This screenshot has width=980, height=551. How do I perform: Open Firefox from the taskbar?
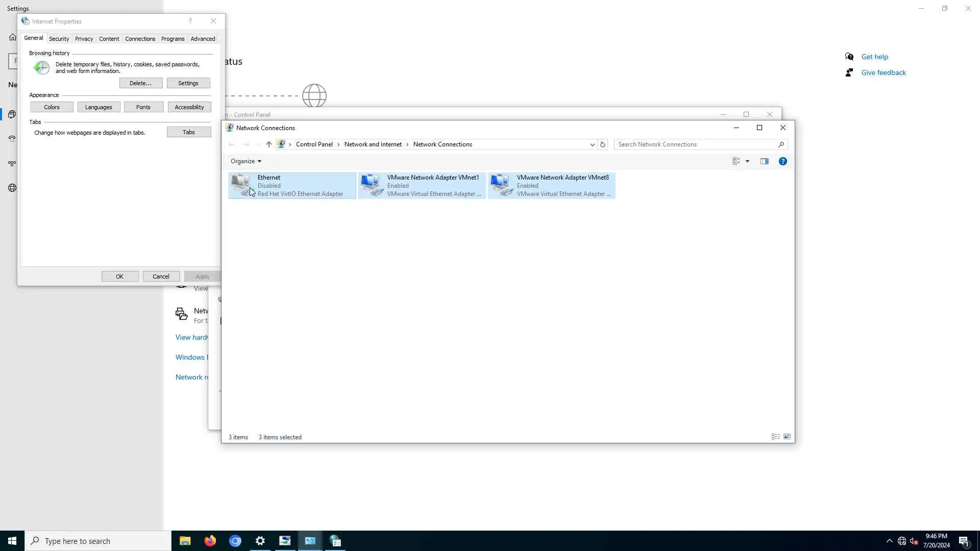click(x=210, y=541)
